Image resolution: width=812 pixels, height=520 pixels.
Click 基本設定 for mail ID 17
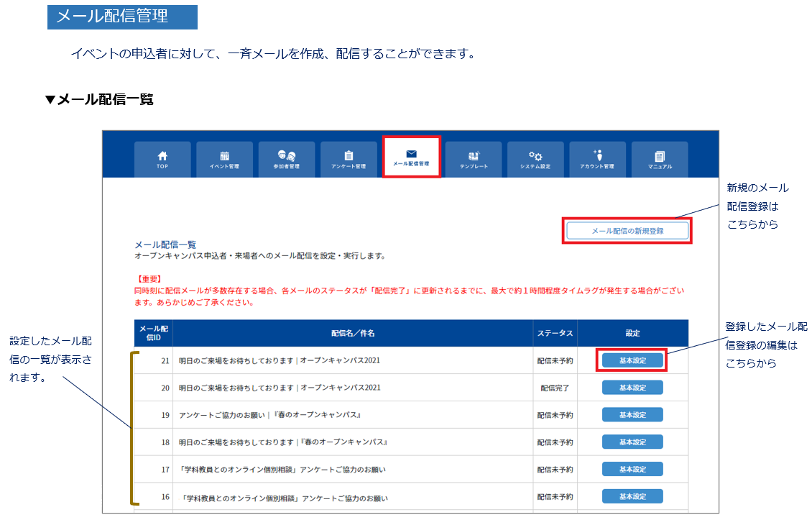(632, 469)
